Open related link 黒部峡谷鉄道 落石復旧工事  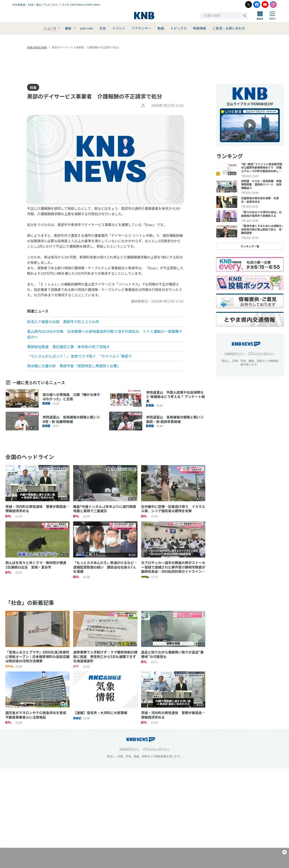[x=68, y=347]
